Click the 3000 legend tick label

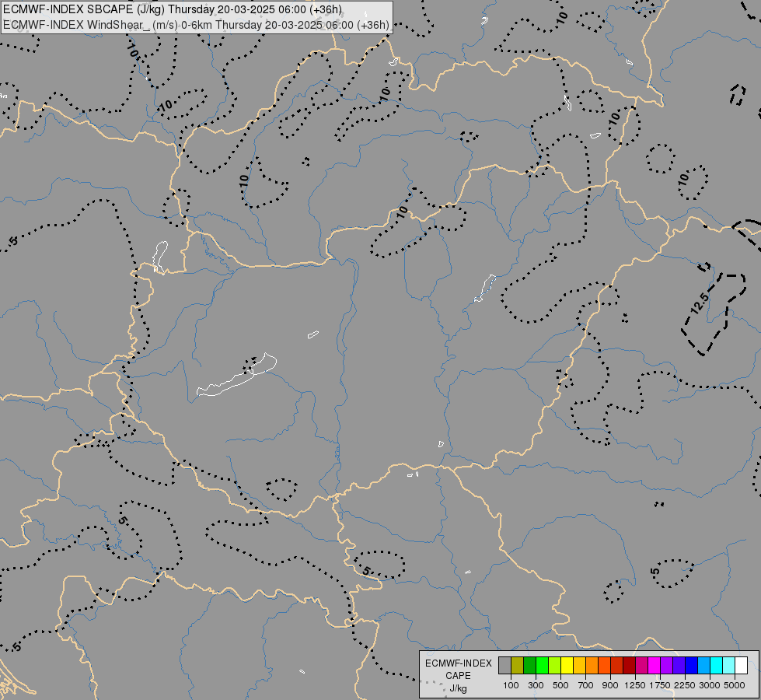pyautogui.click(x=710, y=685)
